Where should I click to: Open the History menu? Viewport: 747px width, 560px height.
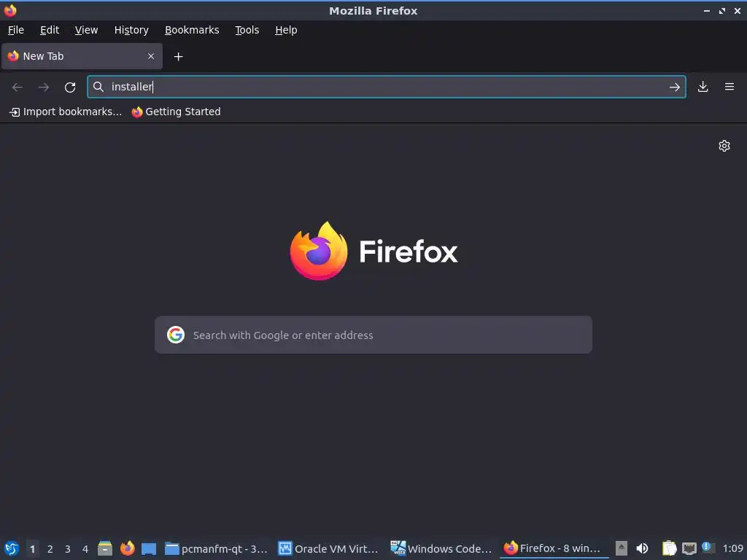(x=131, y=30)
